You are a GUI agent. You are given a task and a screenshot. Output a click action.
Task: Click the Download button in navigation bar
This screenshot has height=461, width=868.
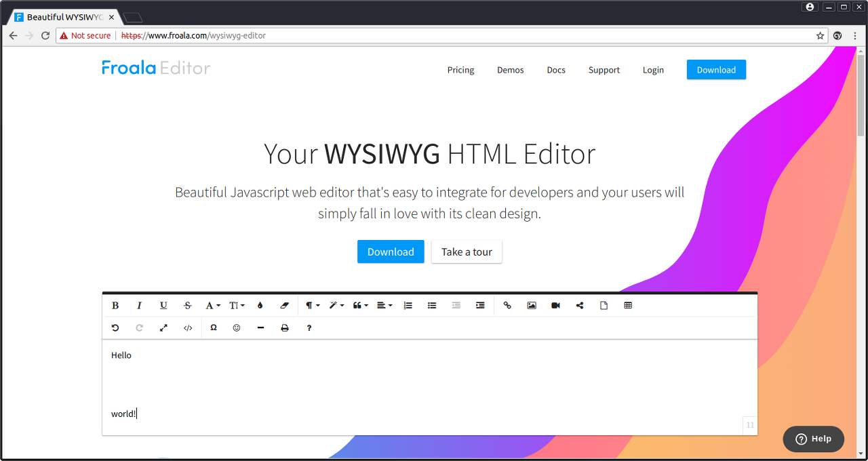(716, 70)
